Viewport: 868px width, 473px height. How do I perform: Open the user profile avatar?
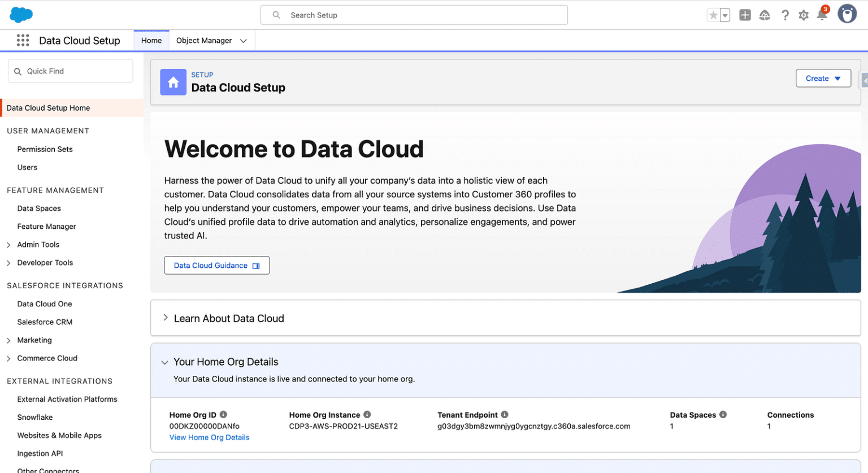(x=847, y=14)
